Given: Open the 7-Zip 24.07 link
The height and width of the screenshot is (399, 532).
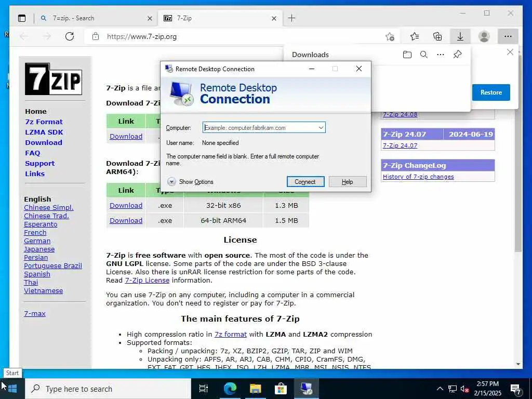Looking at the screenshot, I should pyautogui.click(x=400, y=145).
